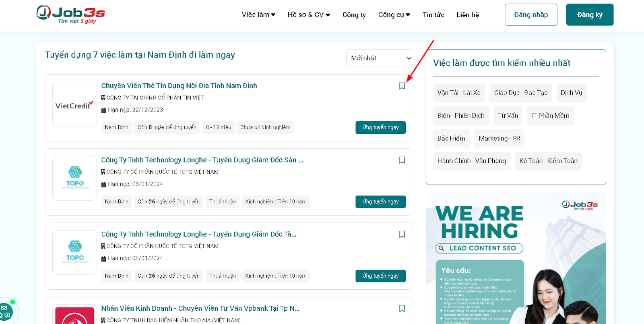Expand the Công cụ menu

click(x=394, y=15)
